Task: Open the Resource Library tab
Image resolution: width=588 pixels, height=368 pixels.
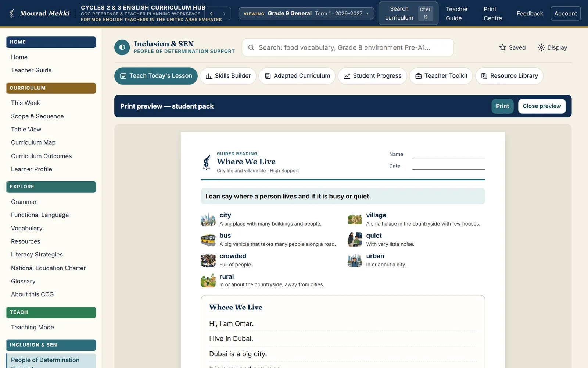Action: [x=509, y=76]
